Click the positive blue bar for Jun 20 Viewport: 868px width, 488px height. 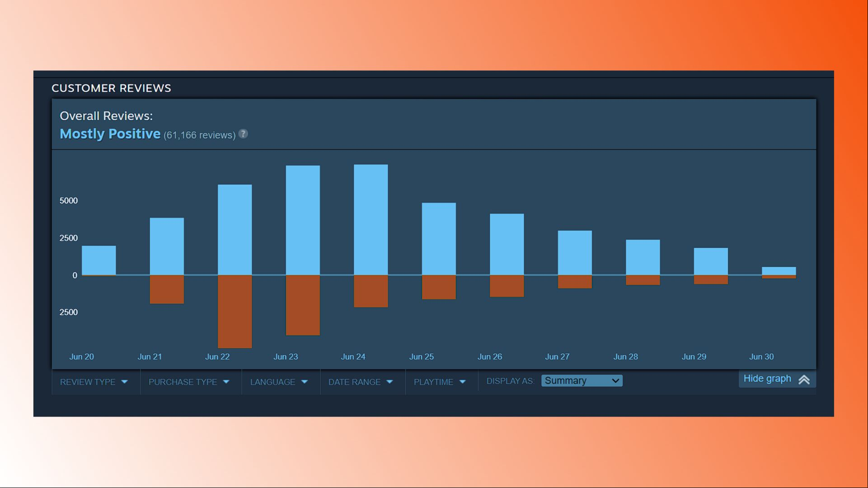click(99, 260)
